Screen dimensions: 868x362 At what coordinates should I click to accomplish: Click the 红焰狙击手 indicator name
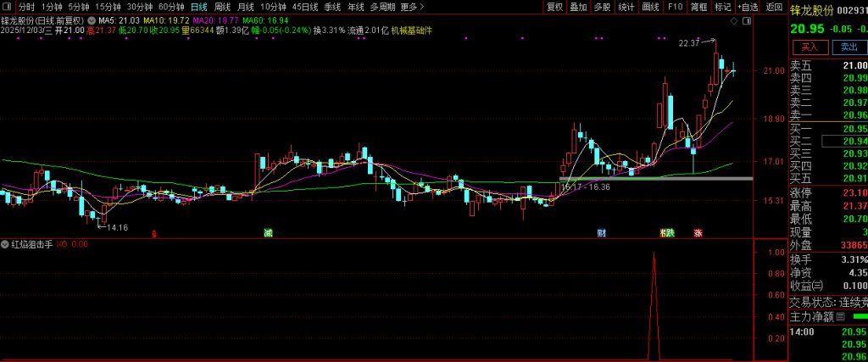tap(31, 244)
